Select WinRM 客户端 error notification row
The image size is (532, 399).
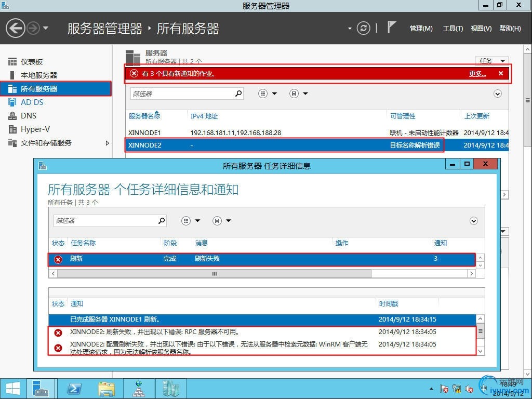[x=262, y=348]
